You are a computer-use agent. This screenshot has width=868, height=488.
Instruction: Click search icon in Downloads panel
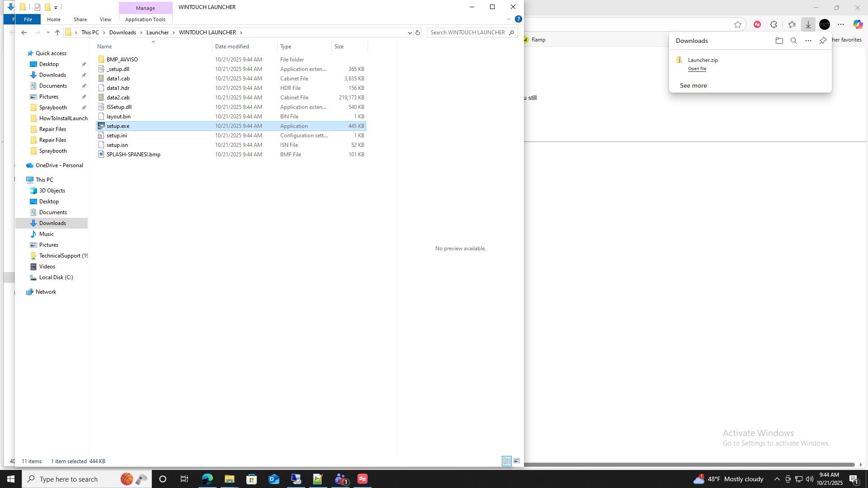tap(793, 41)
